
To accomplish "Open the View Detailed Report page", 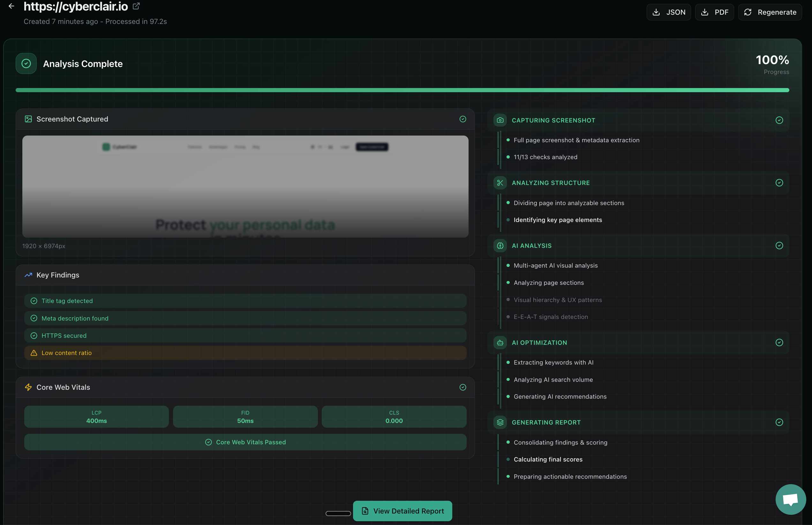I will (402, 511).
